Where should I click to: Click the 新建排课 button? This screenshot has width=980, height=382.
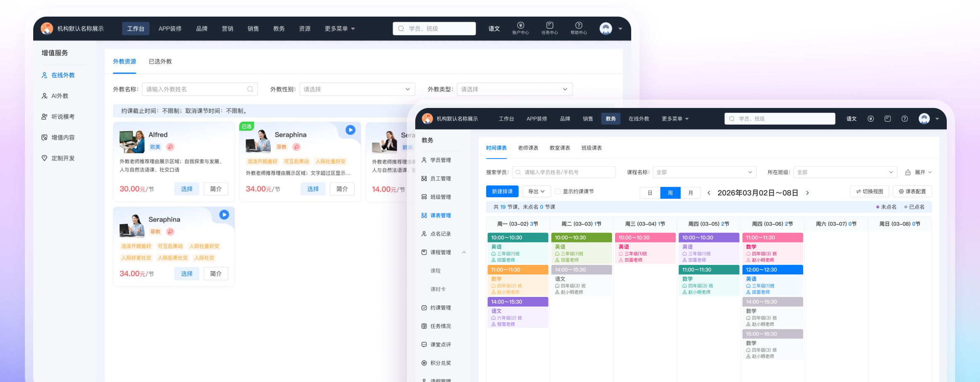click(502, 191)
